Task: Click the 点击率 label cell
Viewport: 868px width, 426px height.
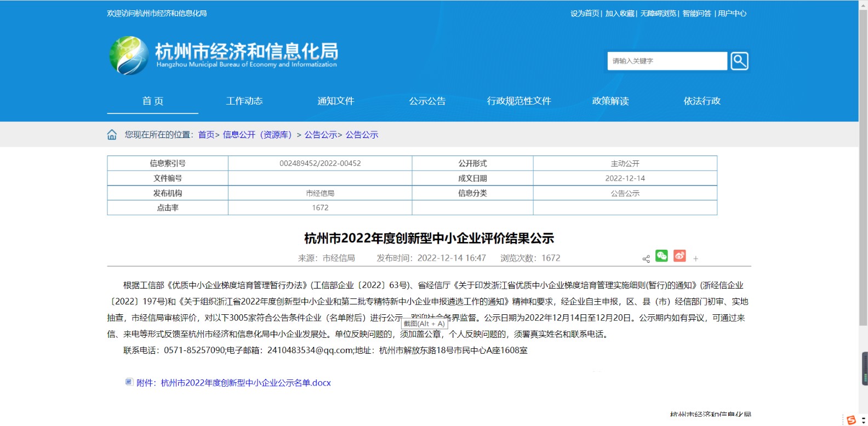Action: pyautogui.click(x=168, y=208)
